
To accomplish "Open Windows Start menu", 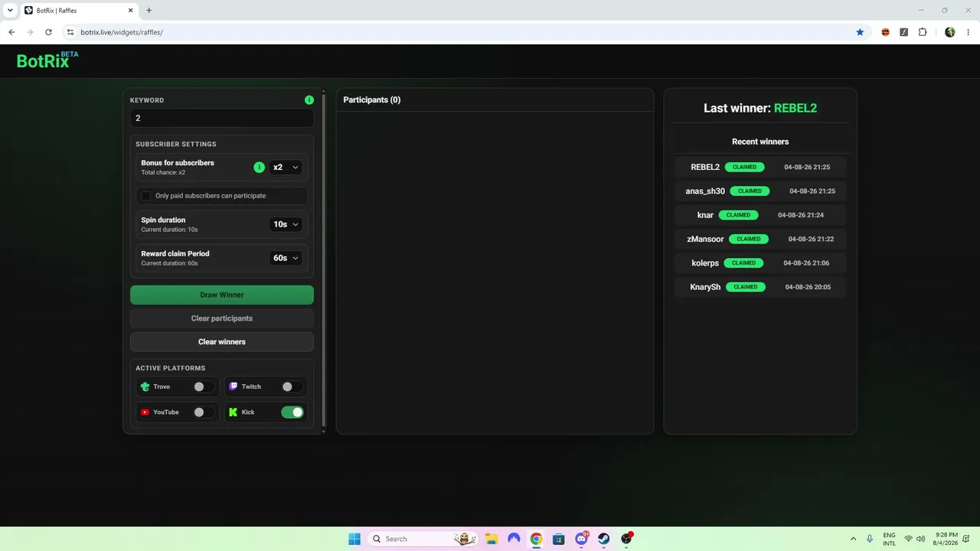I will pyautogui.click(x=354, y=539).
